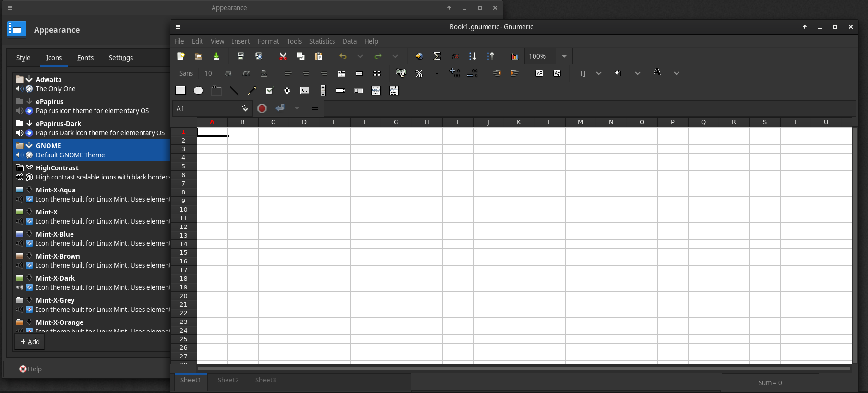Apply percent format with % icon
Viewport: 868px width, 393px height.
tap(419, 73)
